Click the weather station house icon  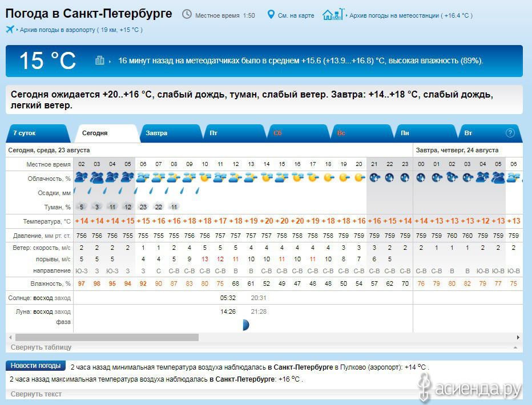tap(333, 15)
